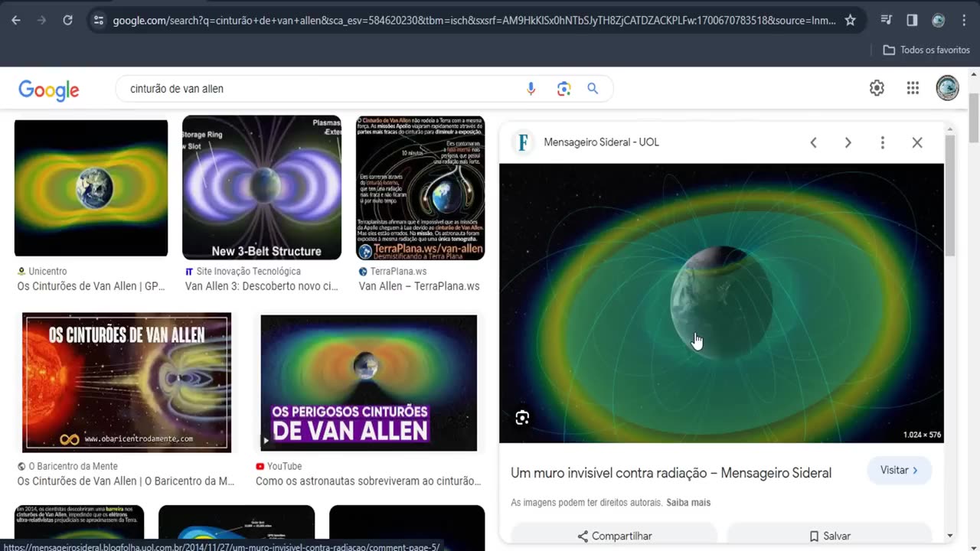Click Como os astronautas sobreviveram caption
Image resolution: width=980 pixels, height=551 pixels.
point(368,481)
